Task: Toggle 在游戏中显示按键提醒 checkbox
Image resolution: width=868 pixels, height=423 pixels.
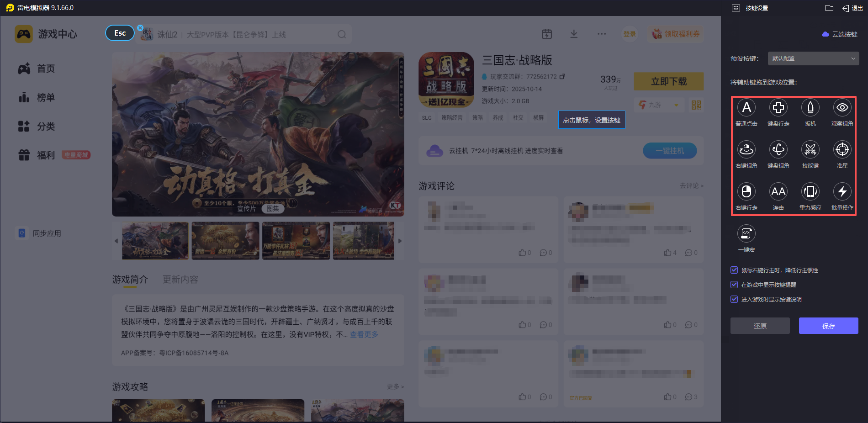Action: (x=734, y=285)
